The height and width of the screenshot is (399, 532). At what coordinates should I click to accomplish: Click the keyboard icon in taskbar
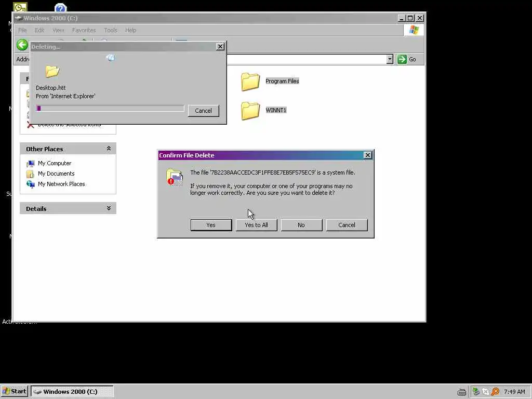[462, 392]
